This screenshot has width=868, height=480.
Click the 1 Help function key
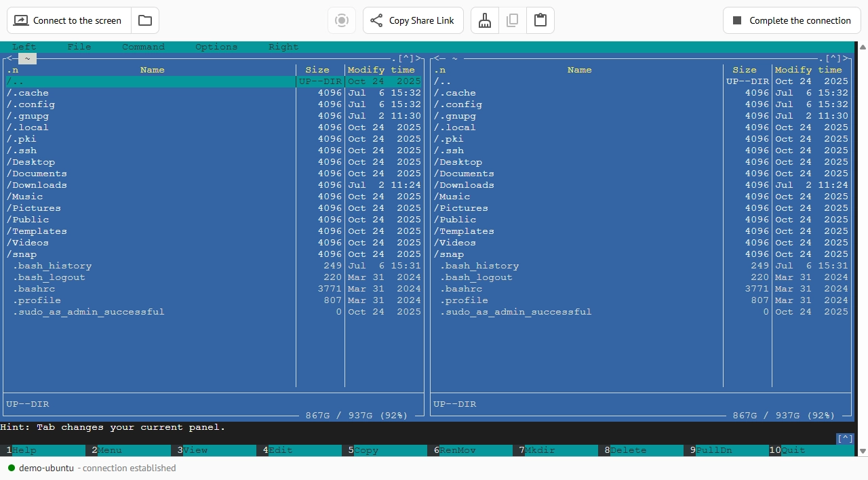click(43, 450)
